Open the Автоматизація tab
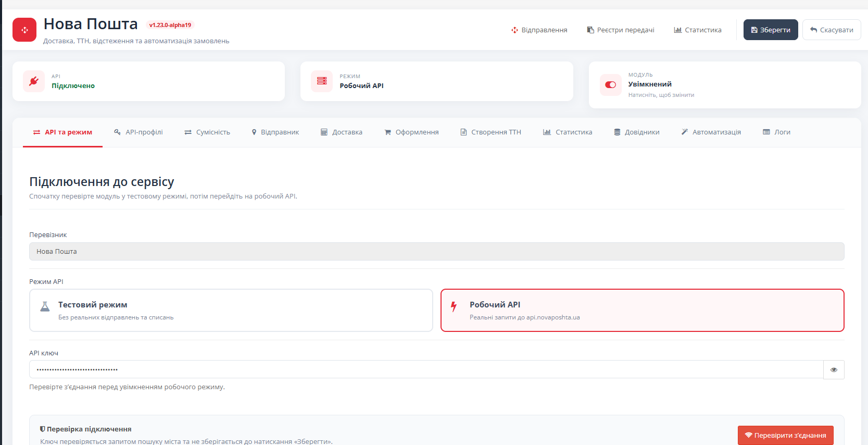The width and height of the screenshot is (868, 445). pyautogui.click(x=711, y=132)
